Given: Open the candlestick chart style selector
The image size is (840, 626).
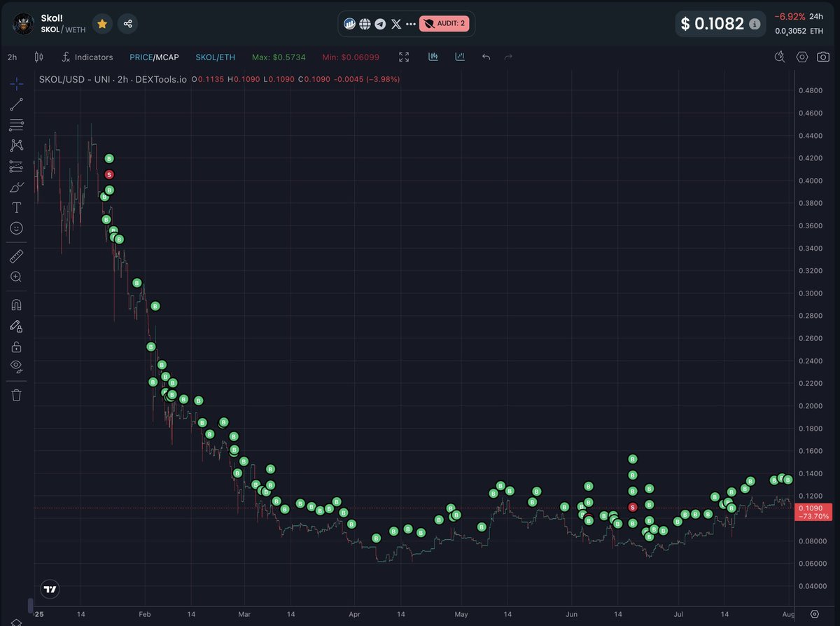Looking at the screenshot, I should tap(38, 57).
